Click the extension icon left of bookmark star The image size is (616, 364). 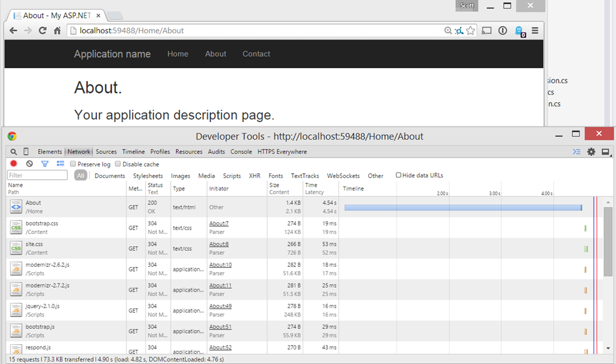coord(459,31)
